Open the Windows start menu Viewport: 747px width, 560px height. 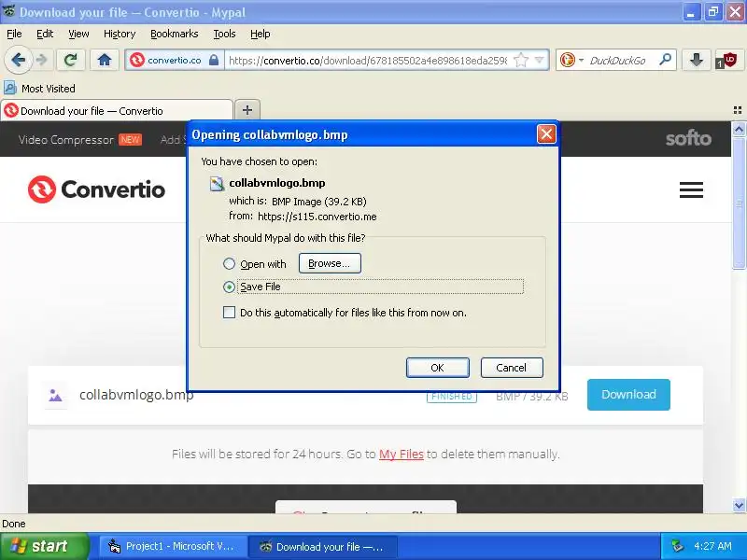point(44,546)
